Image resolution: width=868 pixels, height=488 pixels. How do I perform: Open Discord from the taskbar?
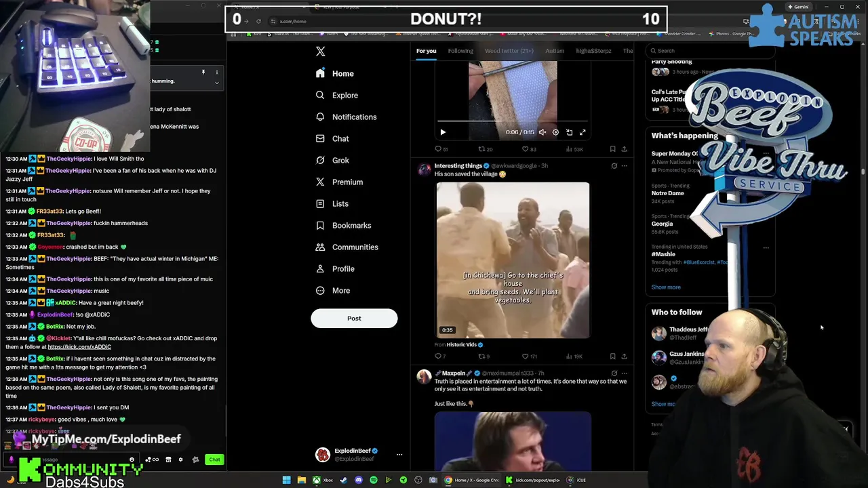pos(358,480)
